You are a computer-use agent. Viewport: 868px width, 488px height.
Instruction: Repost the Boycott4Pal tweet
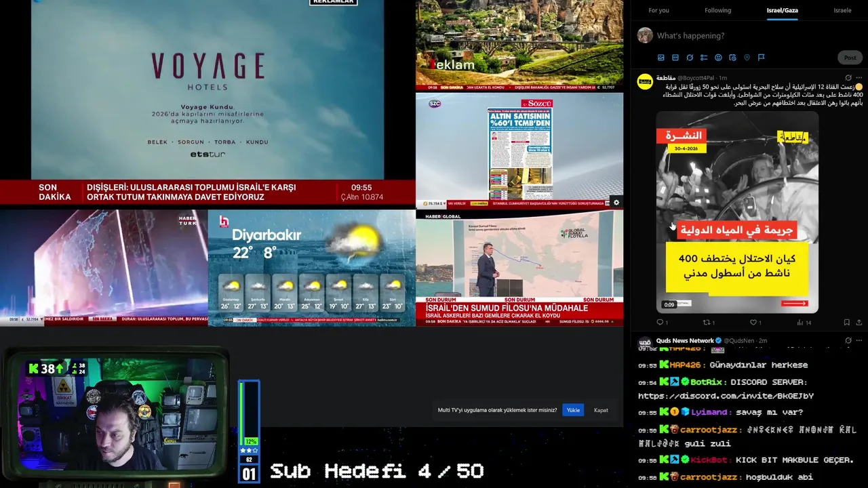pos(706,323)
